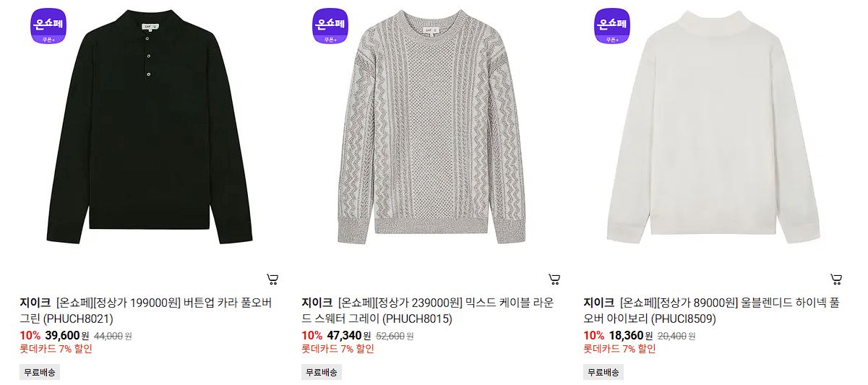Click 롯데카드 7% 할인 under green pullover
The width and height of the screenshot is (868, 385).
click(56, 349)
